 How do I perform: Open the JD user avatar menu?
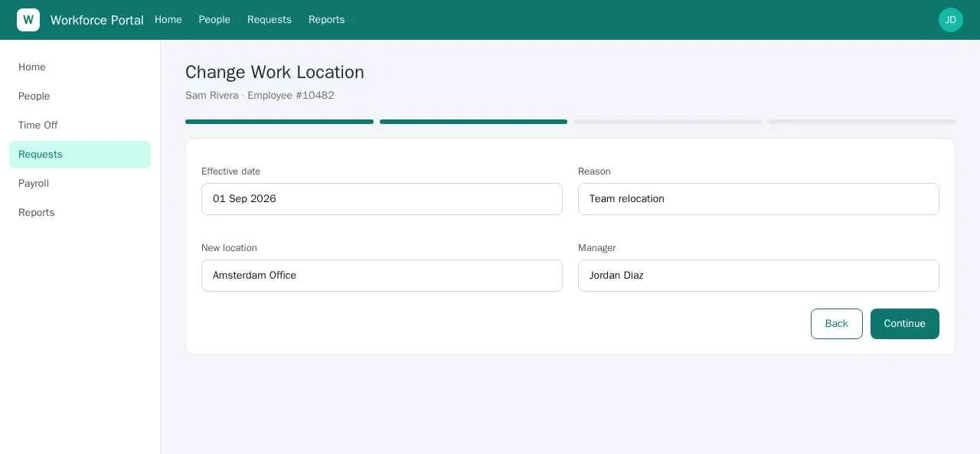(x=951, y=20)
